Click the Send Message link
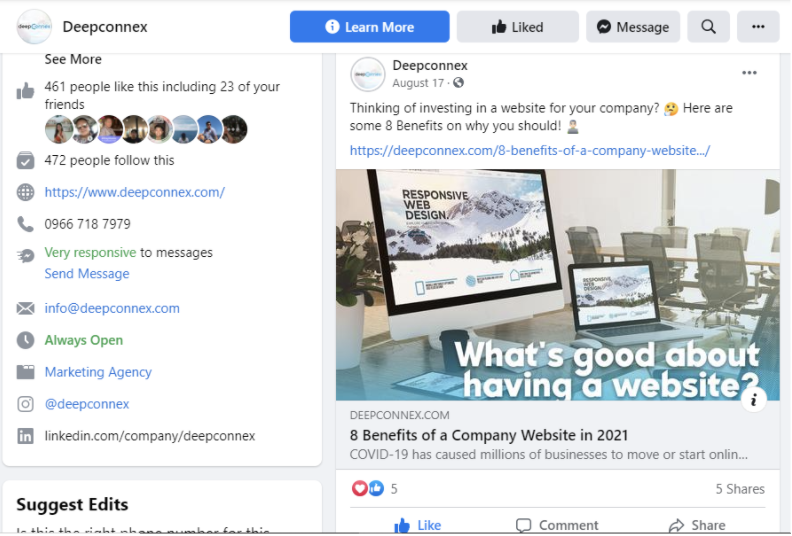This screenshot has height=536, width=792. 87,273
